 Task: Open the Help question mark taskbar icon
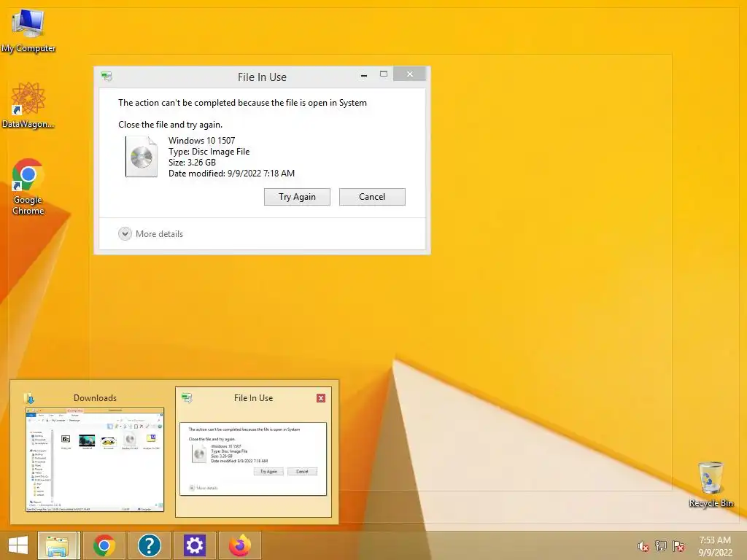tap(149, 545)
